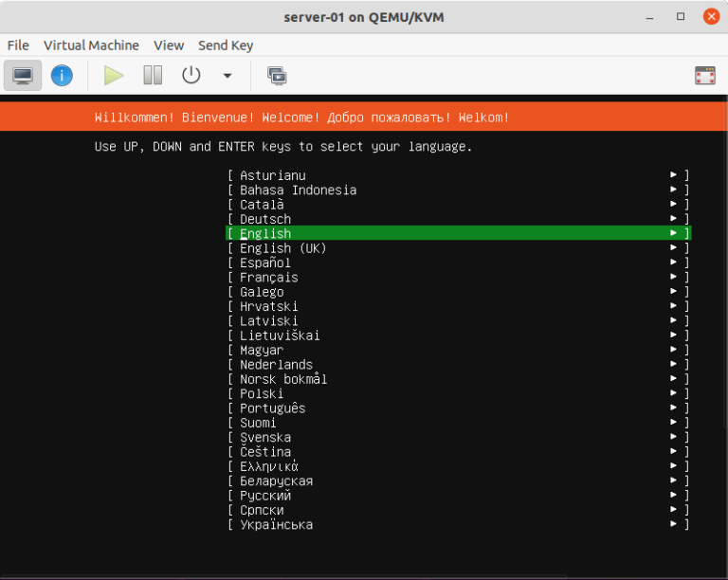728x580 pixels.
Task: Click the arrow on the English row
Action: point(673,232)
